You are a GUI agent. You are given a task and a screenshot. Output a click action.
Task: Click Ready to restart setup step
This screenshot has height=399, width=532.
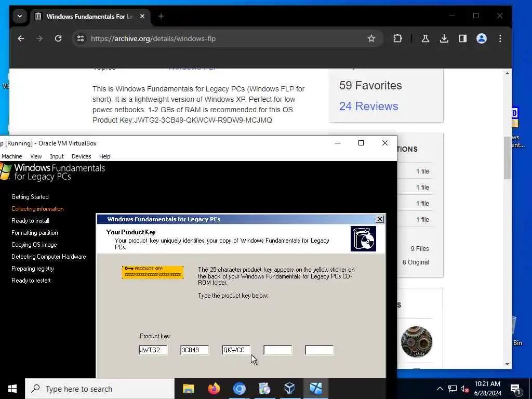point(31,281)
